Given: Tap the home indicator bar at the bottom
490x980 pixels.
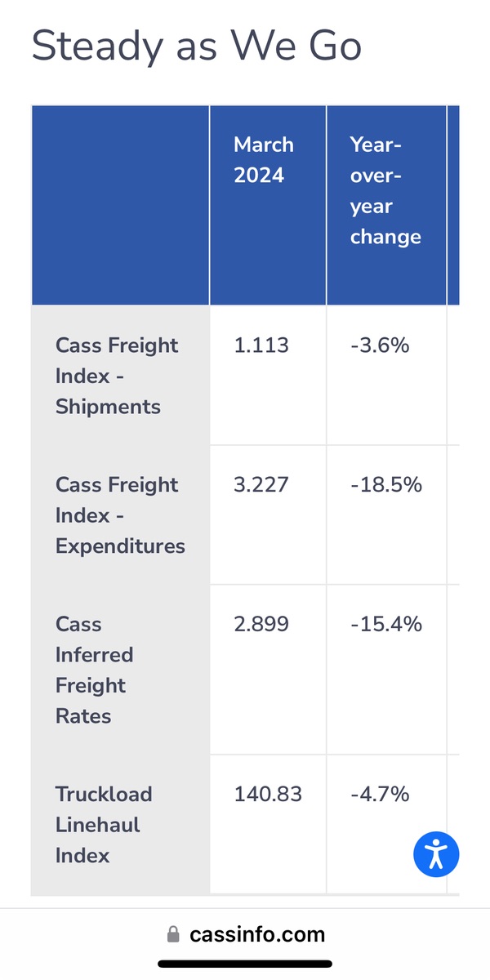Looking at the screenshot, I should 245,964.
